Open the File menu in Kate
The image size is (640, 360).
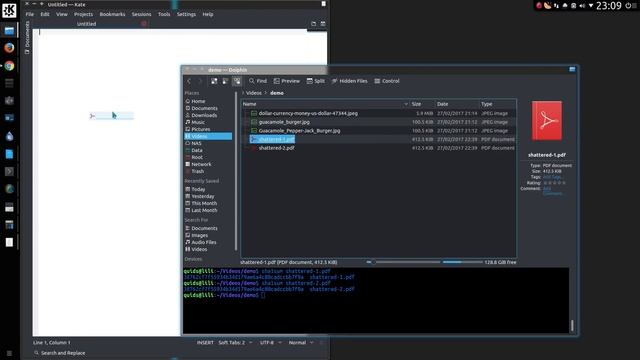pyautogui.click(x=30, y=14)
